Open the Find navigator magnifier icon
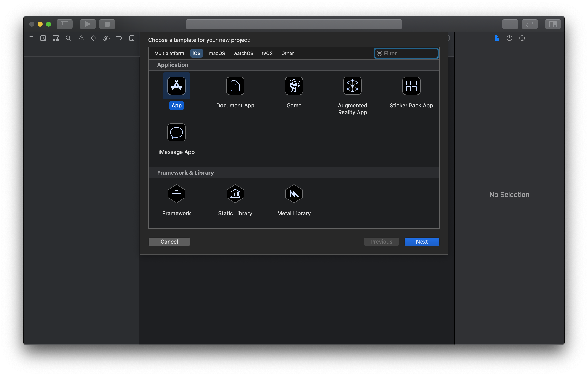The image size is (588, 376). pos(68,38)
